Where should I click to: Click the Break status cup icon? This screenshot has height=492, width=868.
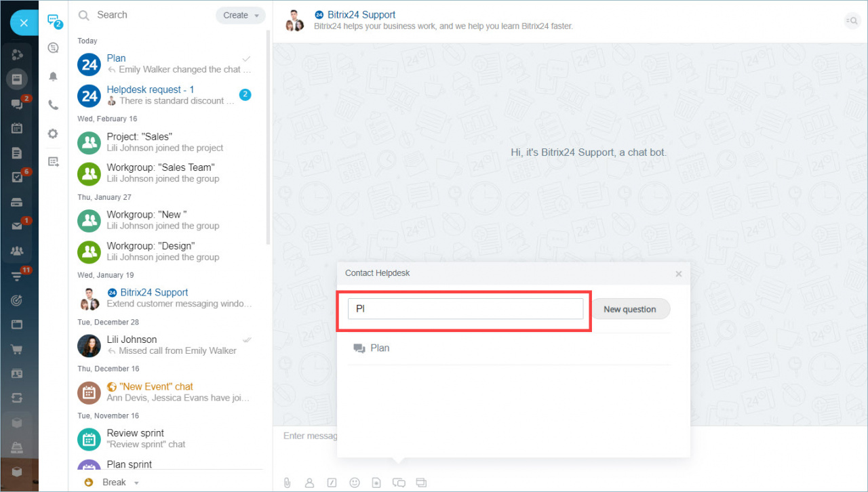(x=88, y=483)
